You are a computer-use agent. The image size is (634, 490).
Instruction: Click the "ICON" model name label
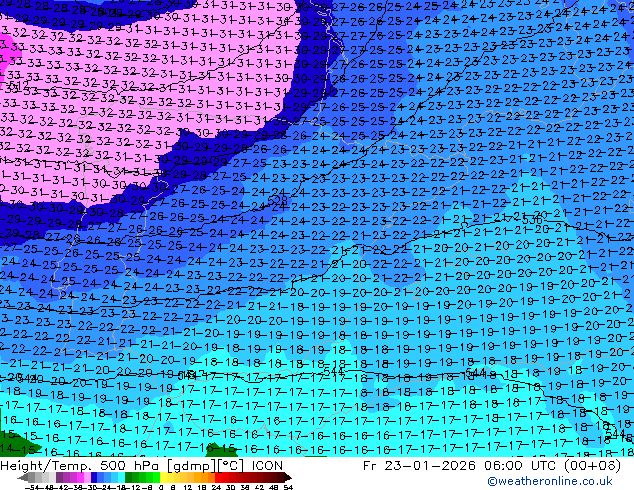tap(267, 466)
